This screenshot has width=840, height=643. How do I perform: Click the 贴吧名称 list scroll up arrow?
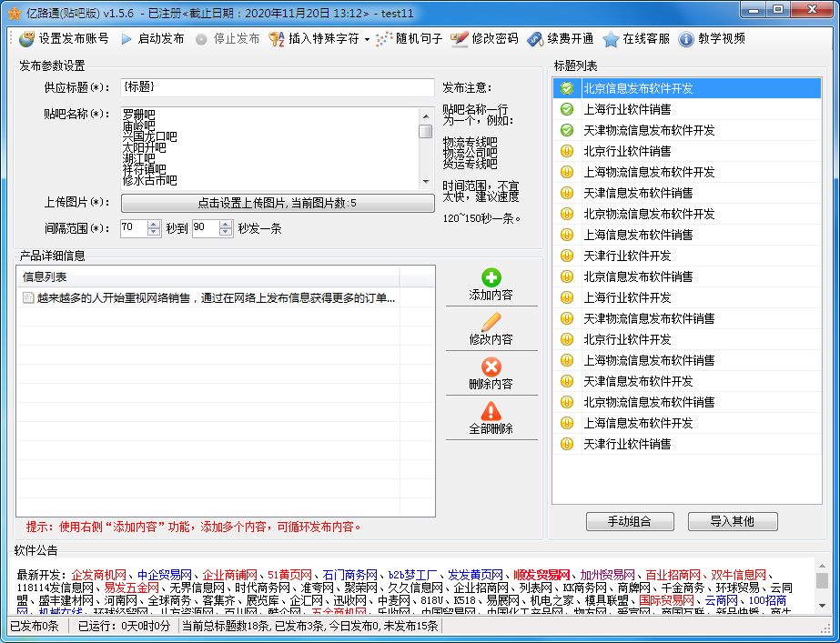tap(426, 116)
